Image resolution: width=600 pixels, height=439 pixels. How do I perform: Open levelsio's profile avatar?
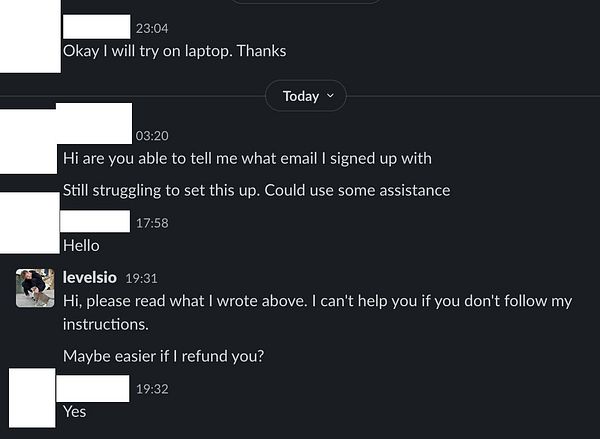pos(35,288)
